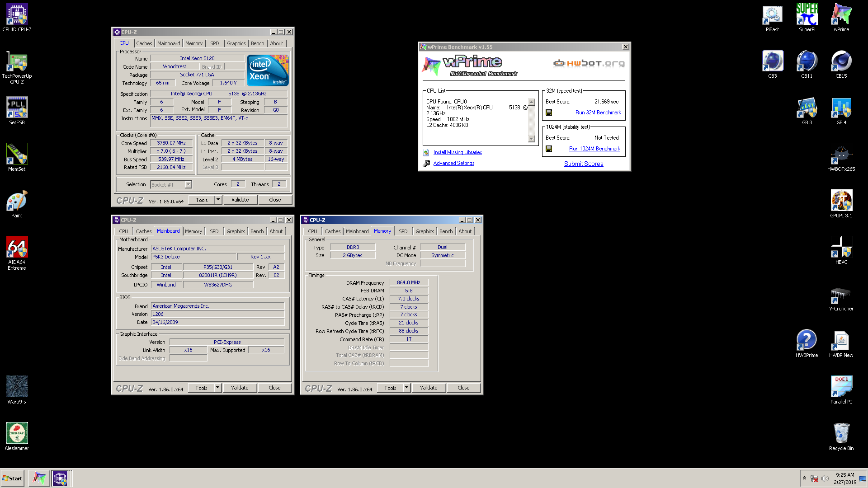
Task: Click the 1024M benchmark save disk icon
Action: pyautogui.click(x=549, y=149)
